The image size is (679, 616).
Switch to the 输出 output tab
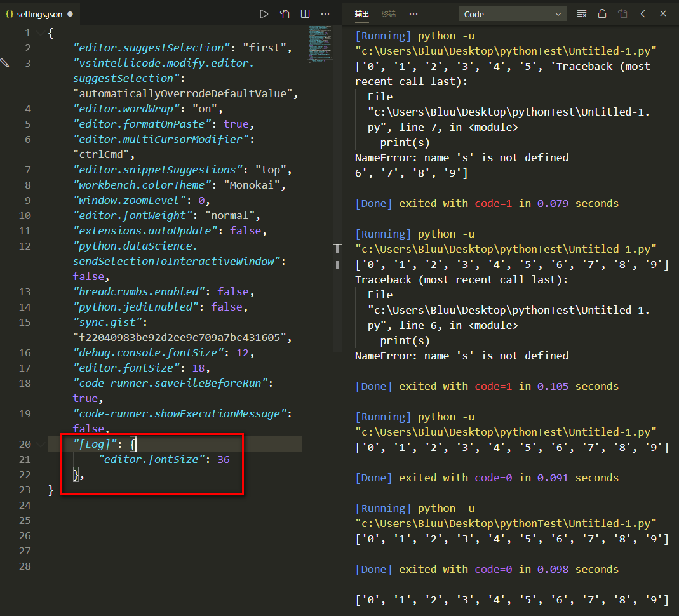362,13
